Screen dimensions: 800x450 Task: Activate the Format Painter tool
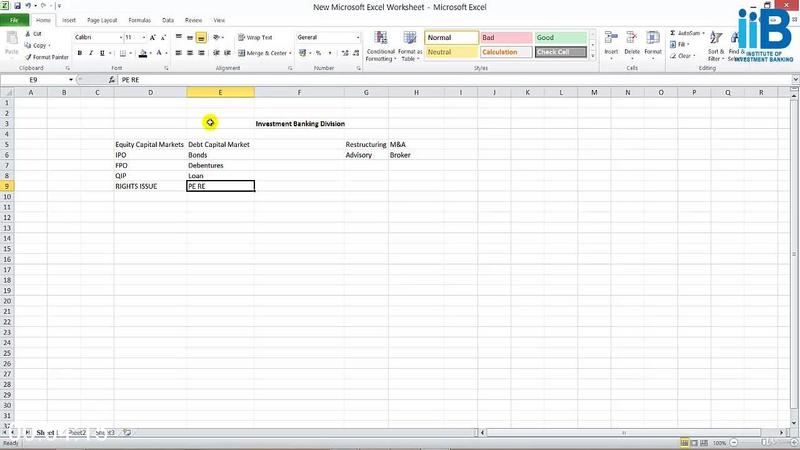(x=46, y=57)
